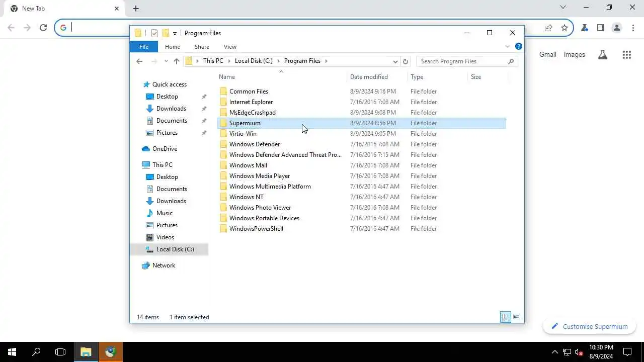The height and width of the screenshot is (362, 644).
Task: Click the blue Help question mark icon
Action: pyautogui.click(x=519, y=46)
